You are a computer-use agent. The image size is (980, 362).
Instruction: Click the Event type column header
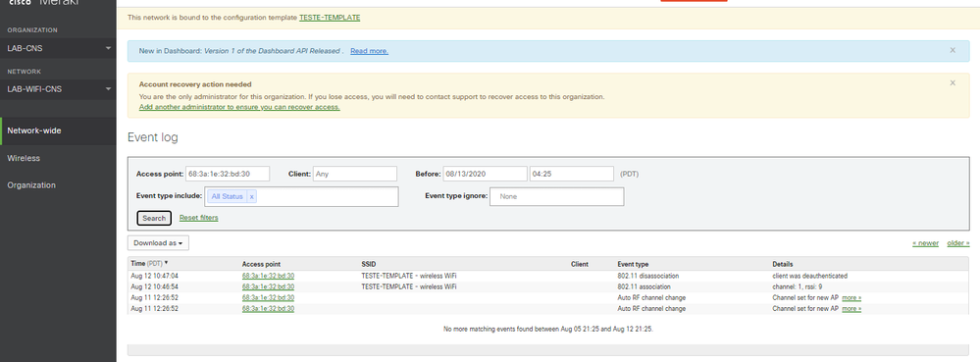(x=633, y=265)
